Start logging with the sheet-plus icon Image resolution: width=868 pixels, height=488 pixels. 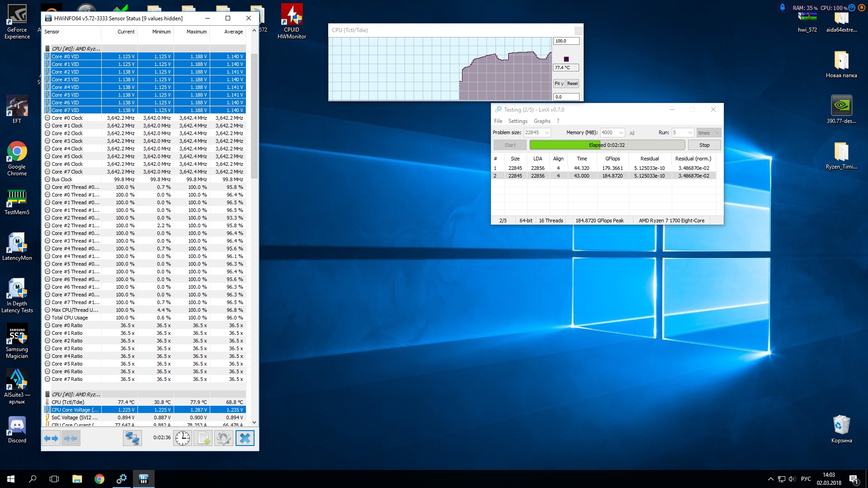click(x=203, y=438)
